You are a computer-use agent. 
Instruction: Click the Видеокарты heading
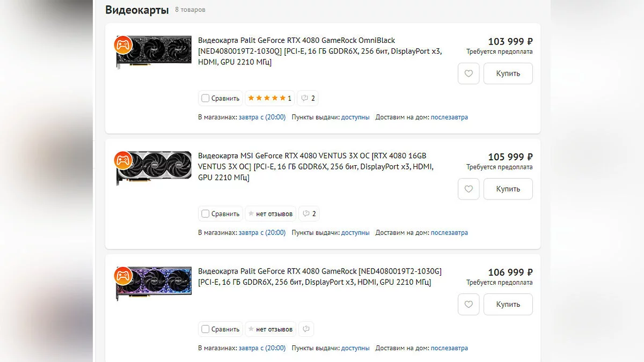(137, 10)
